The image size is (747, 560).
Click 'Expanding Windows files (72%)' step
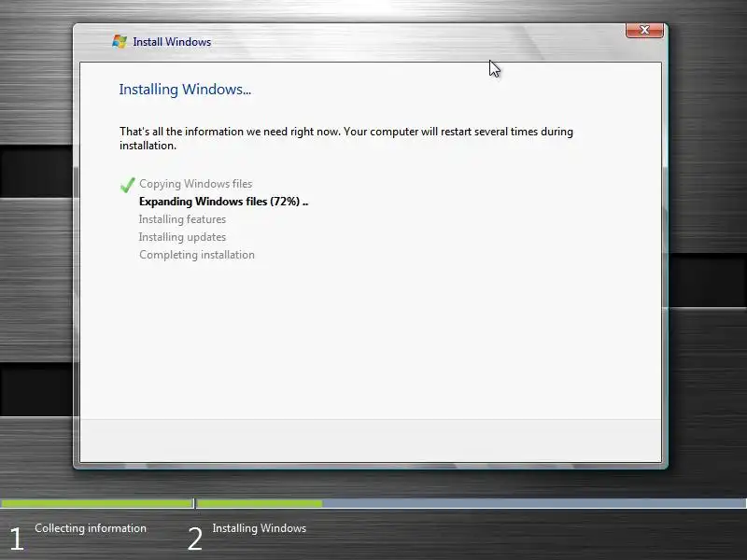pyautogui.click(x=223, y=202)
